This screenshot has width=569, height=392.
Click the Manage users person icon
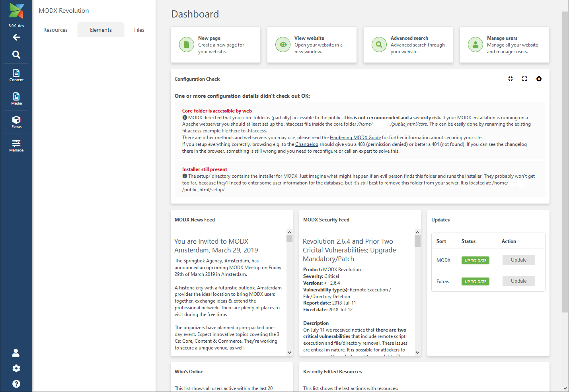pos(475,45)
